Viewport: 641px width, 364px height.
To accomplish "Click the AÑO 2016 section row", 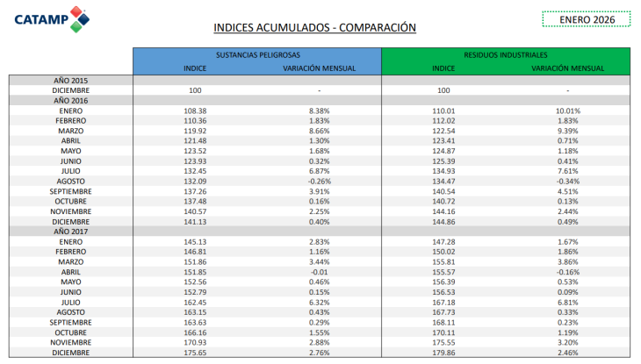I will point(70,100).
